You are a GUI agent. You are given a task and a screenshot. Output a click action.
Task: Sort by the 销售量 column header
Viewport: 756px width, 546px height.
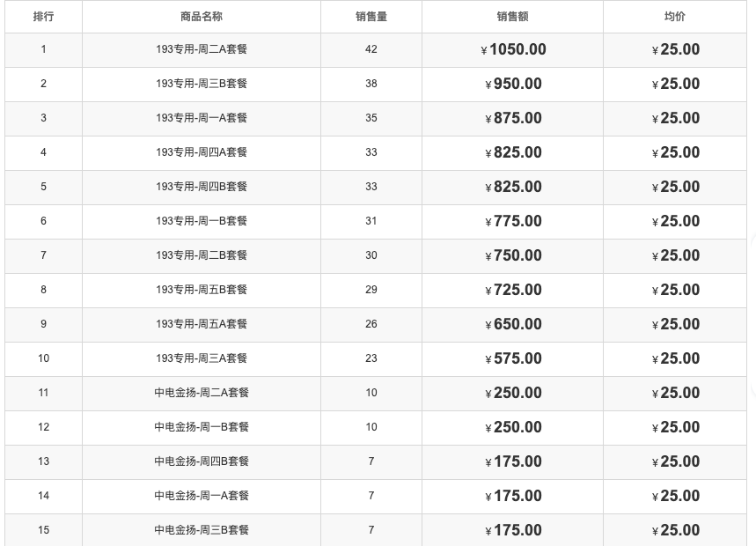pyautogui.click(x=371, y=17)
